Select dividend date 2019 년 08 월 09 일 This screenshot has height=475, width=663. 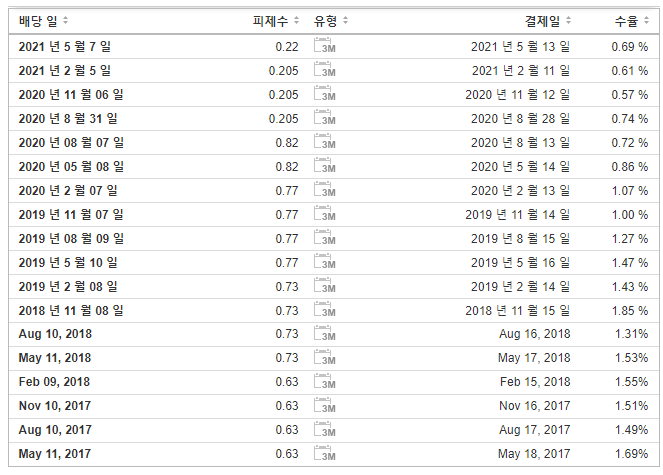coord(71,239)
